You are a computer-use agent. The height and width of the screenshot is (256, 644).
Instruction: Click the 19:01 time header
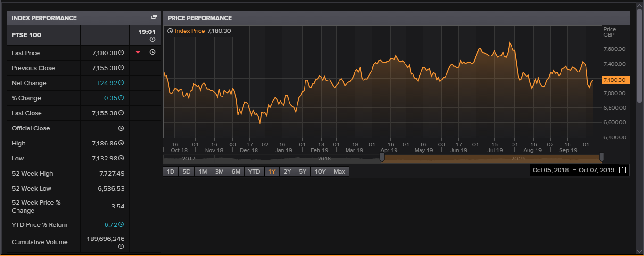(x=147, y=32)
